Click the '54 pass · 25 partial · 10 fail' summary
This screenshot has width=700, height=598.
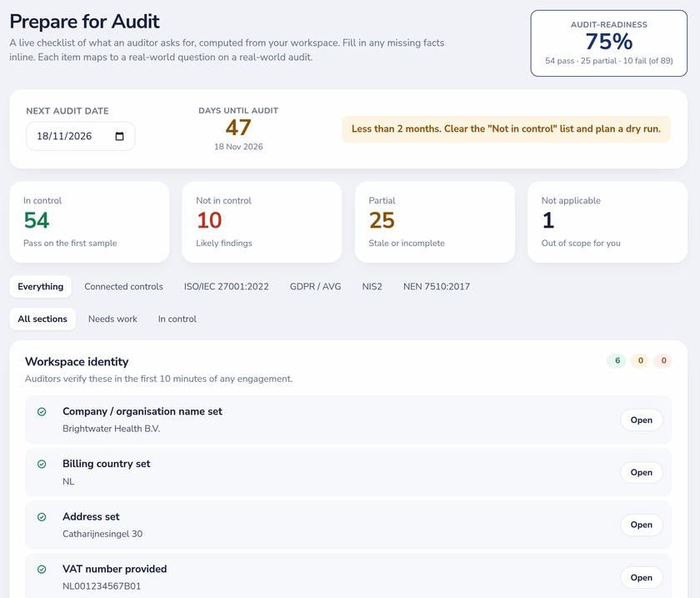[609, 61]
